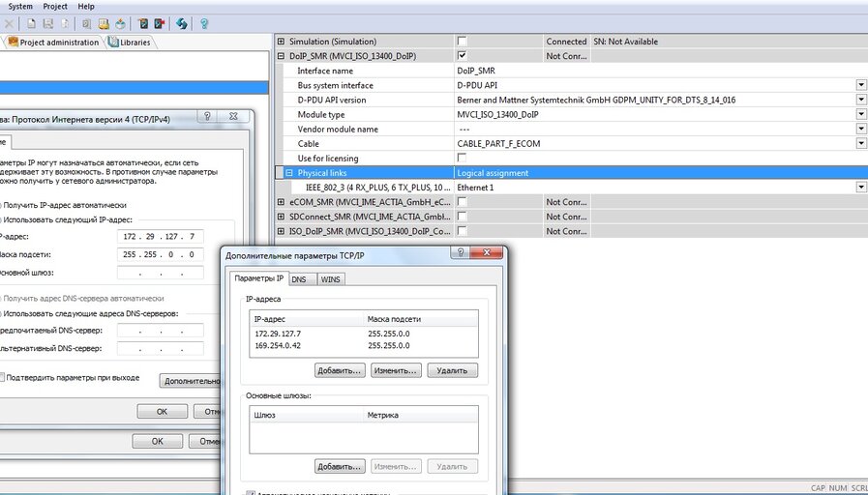
Task: Click the disk with orange arrow icon
Action: pyautogui.click(x=120, y=24)
